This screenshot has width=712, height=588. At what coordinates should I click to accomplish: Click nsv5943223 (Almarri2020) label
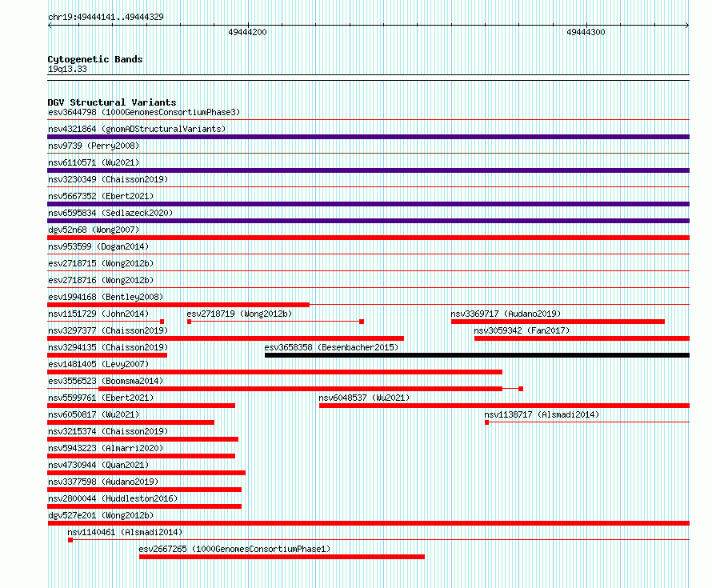click(106, 448)
